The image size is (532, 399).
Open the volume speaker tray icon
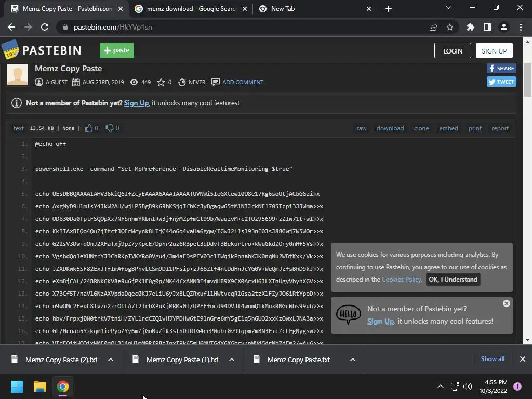(468, 387)
